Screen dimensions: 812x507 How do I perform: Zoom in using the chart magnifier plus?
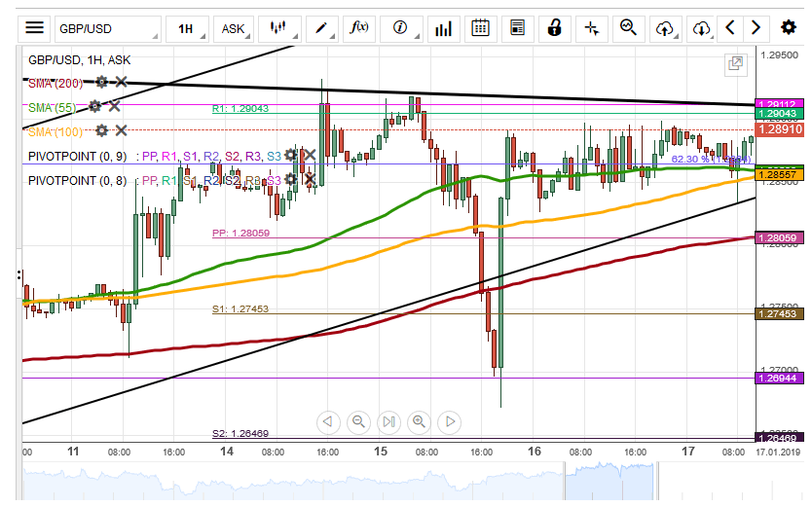click(420, 421)
